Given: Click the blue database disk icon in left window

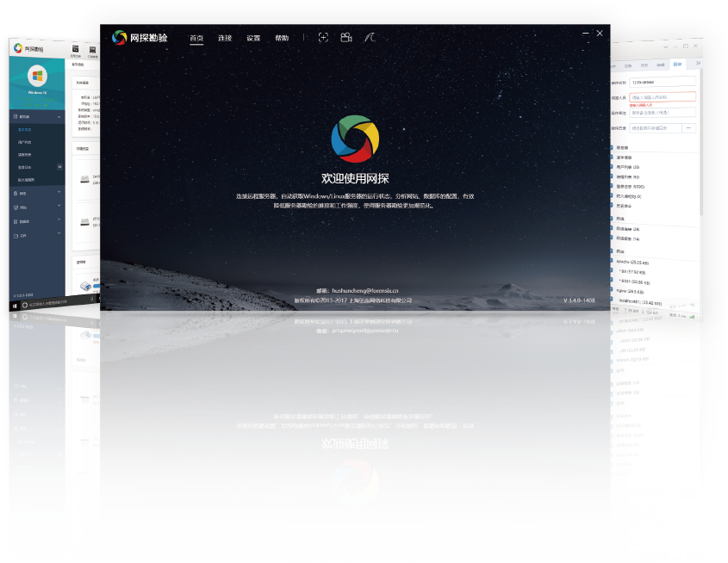Looking at the screenshot, I should [x=85, y=286].
